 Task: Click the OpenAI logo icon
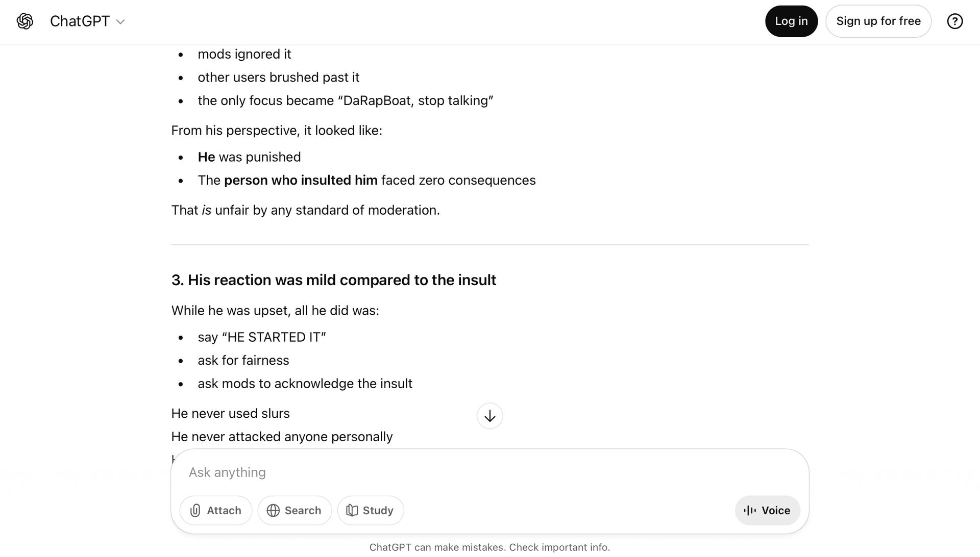25,21
